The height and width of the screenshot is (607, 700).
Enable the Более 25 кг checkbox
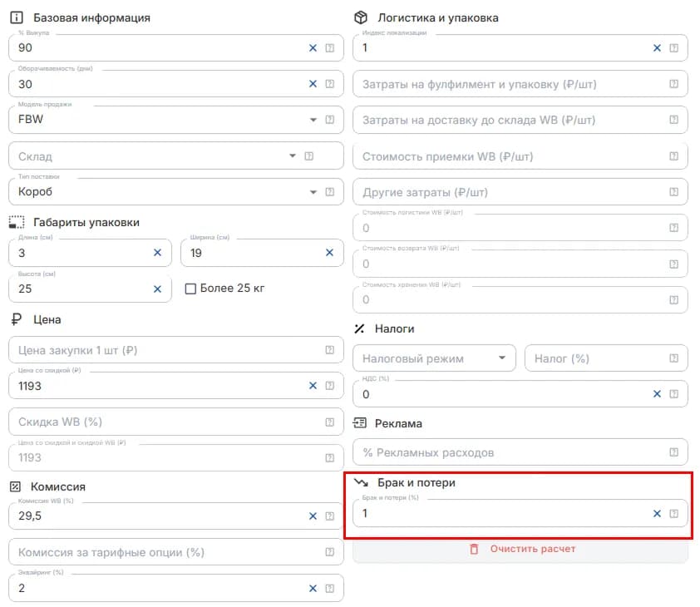(x=190, y=289)
